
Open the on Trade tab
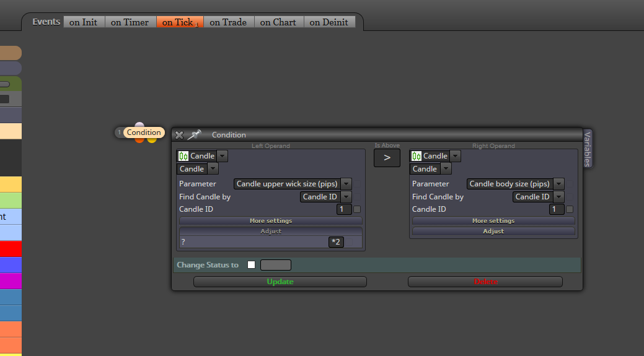click(x=228, y=22)
